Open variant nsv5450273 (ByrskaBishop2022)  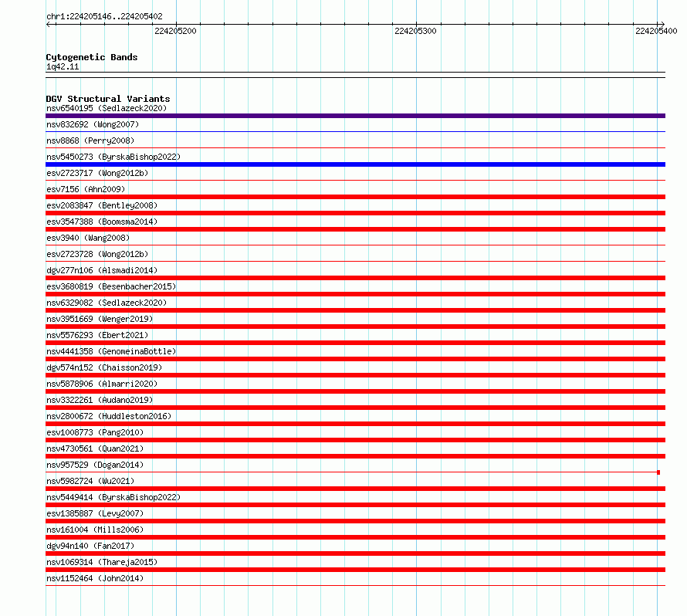[x=113, y=157]
